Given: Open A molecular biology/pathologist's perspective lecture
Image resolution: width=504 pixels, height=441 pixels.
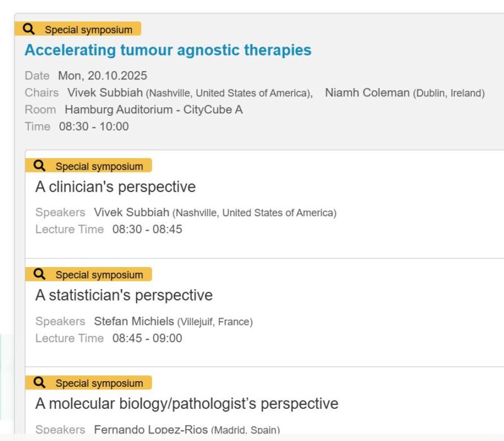Looking at the screenshot, I should [186, 404].
